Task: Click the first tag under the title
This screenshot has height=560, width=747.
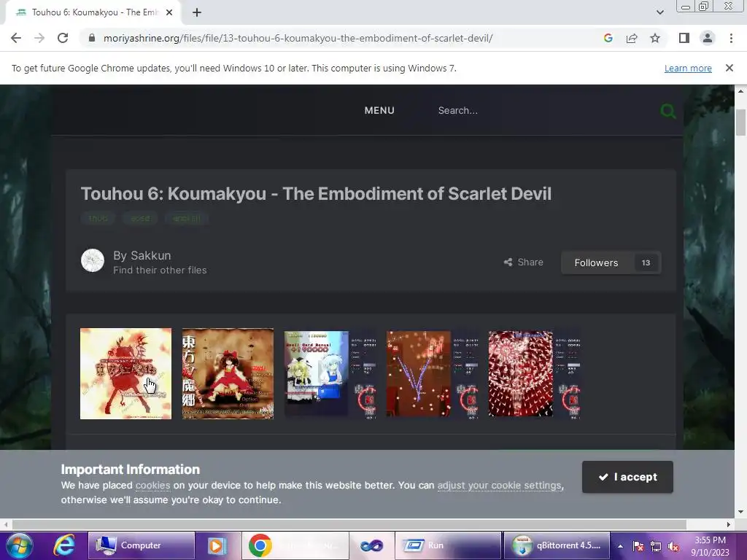Action: point(98,218)
